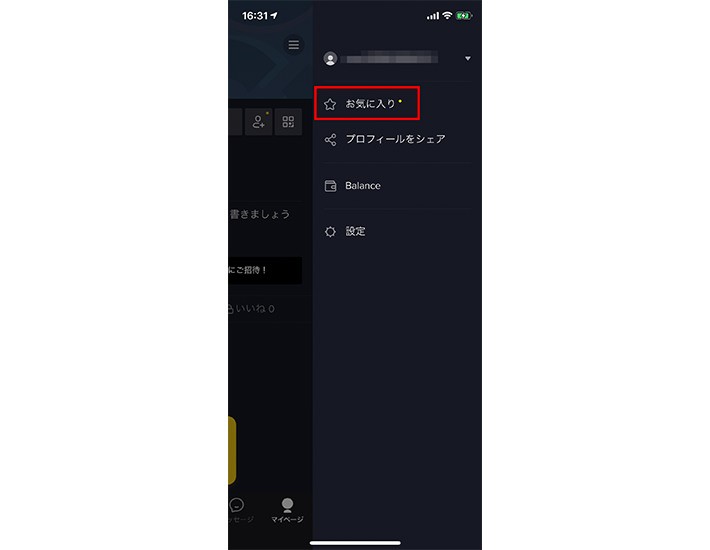Expand the account switcher dropdown arrow
The height and width of the screenshot is (550, 710).
(x=468, y=58)
